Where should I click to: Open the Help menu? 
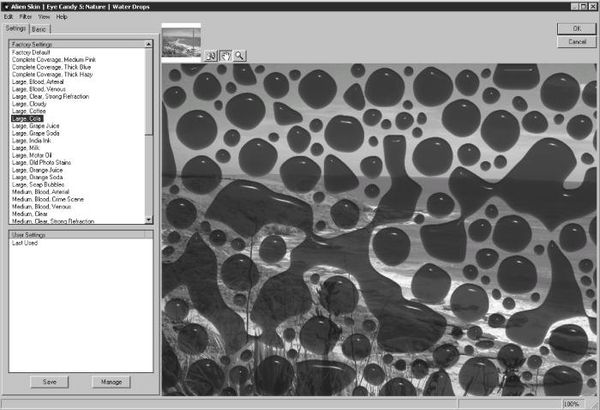click(62, 17)
